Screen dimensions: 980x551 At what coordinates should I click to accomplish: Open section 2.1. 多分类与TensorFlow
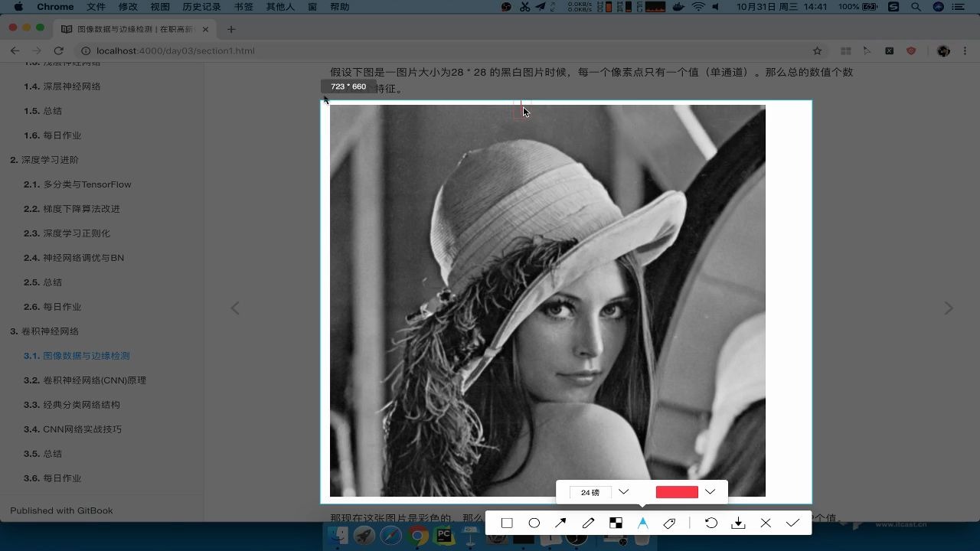(x=77, y=184)
